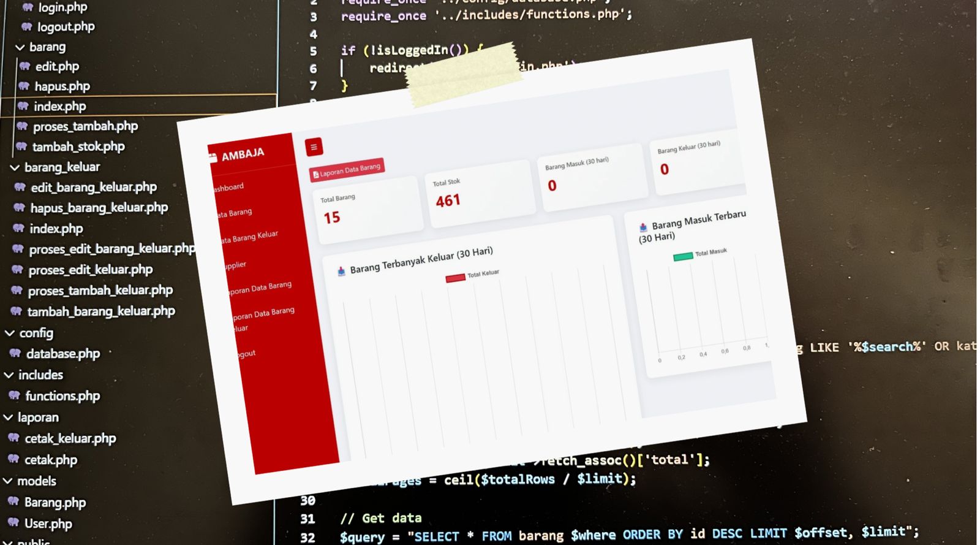980x545 pixels.
Task: Click 'isLoggedIn()' in the code editor
Action: 420,50
